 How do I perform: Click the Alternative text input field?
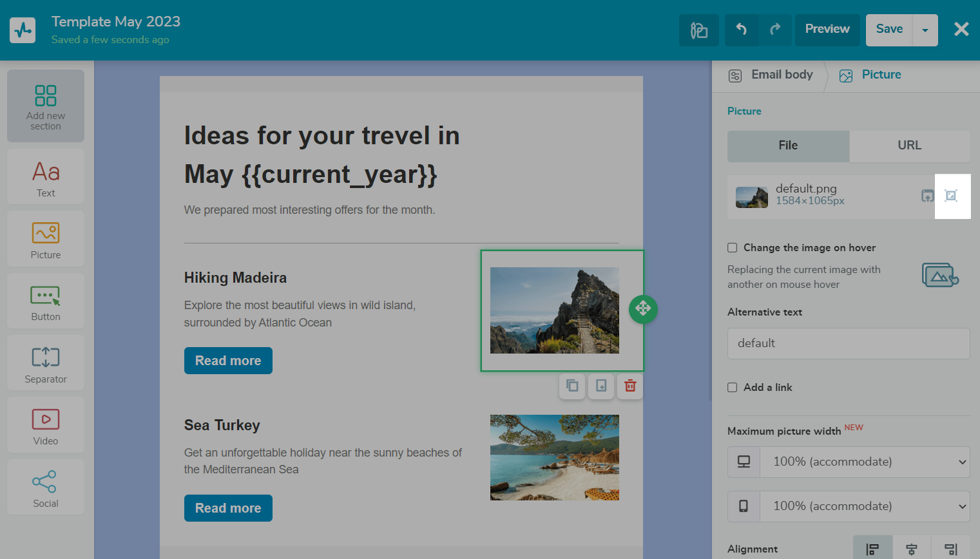848,343
